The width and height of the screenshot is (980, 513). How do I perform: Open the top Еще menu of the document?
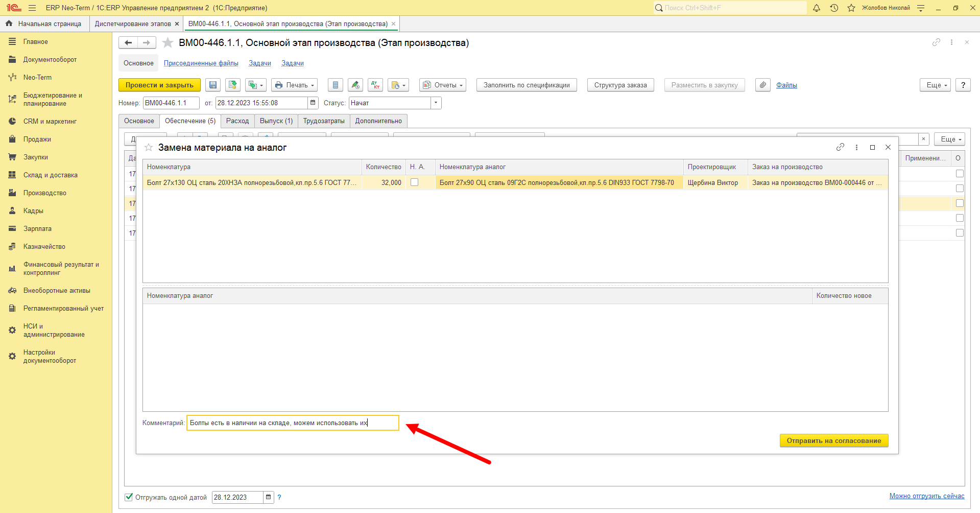936,85
